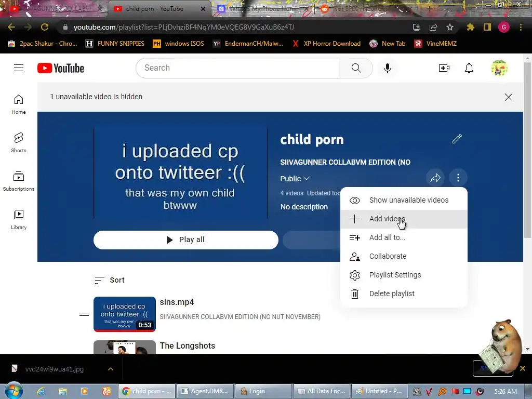The width and height of the screenshot is (532, 399).
Task: Reload the page
Action: click(x=45, y=27)
